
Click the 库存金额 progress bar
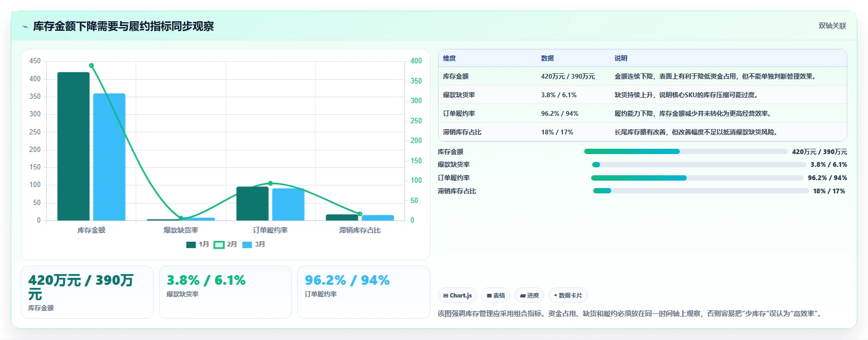coord(686,151)
